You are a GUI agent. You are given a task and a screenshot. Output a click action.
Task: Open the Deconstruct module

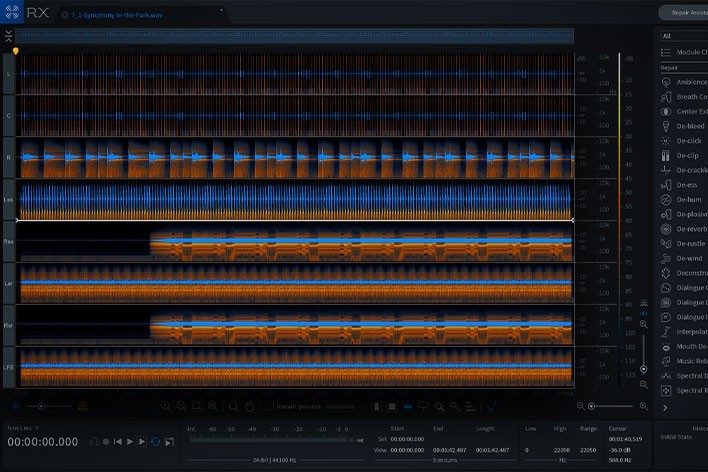click(685, 273)
